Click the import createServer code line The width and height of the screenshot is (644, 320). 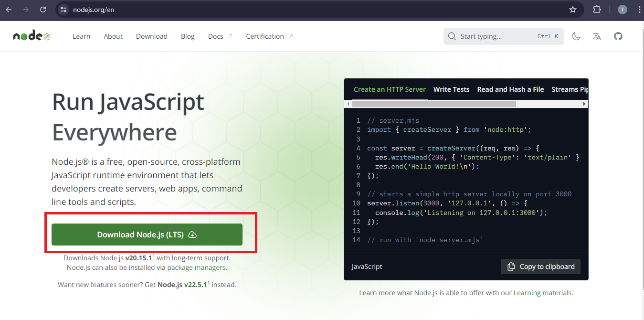[449, 129]
